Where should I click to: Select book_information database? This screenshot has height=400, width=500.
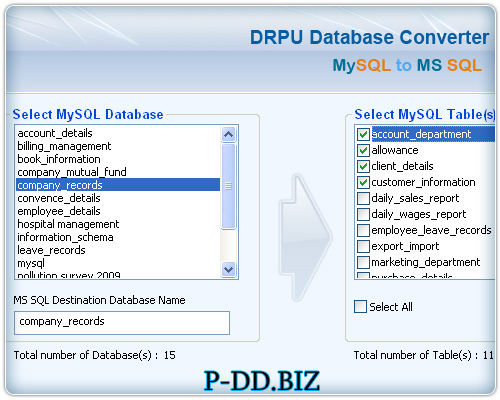[x=118, y=159]
